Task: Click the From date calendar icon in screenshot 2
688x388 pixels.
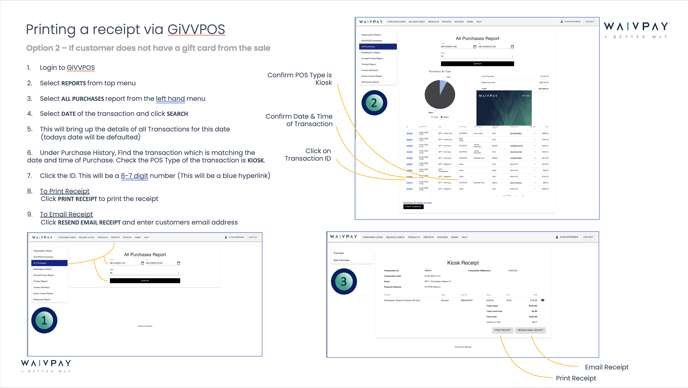Action: (x=474, y=47)
